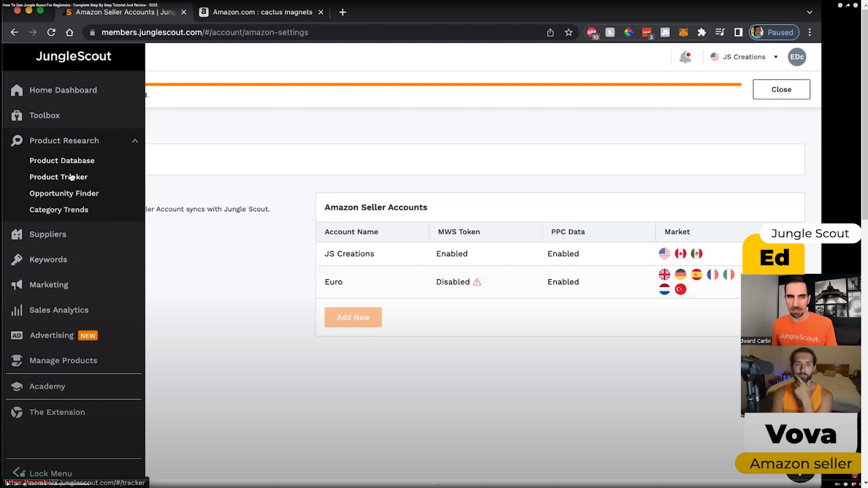Go to the browser home page
This screenshot has height=488, width=868.
pos(69,33)
